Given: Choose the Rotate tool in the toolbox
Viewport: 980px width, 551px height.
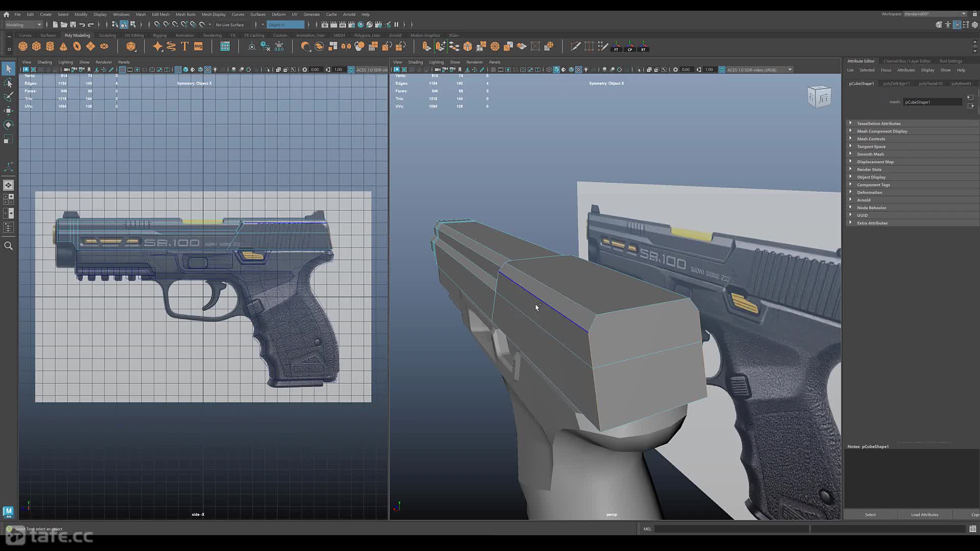Looking at the screenshot, I should coord(8,124).
